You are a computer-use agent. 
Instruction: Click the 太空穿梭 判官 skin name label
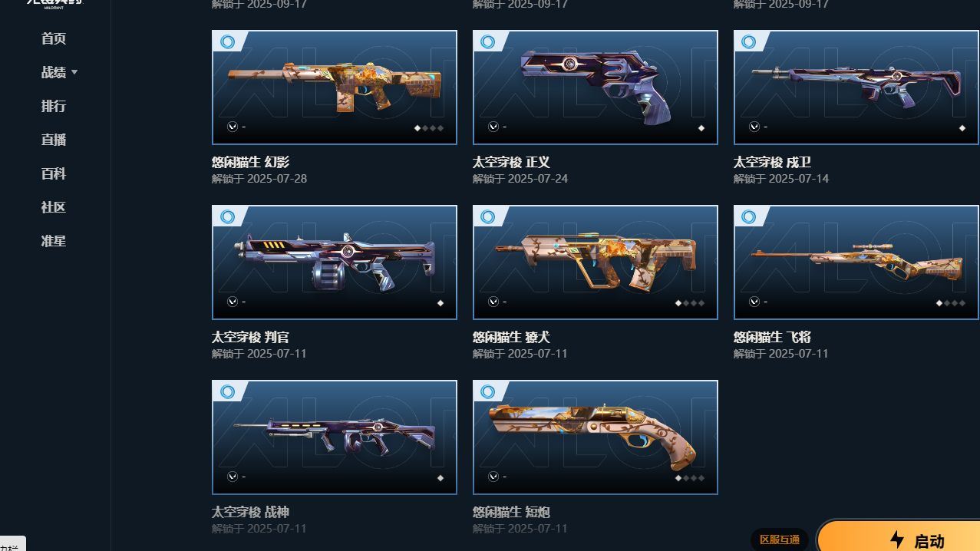(x=250, y=337)
